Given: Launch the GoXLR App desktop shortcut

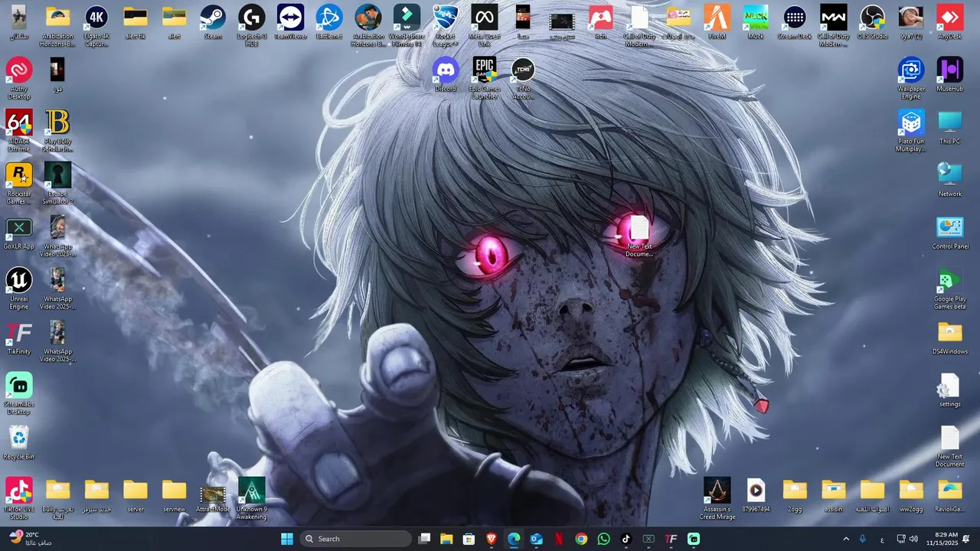Looking at the screenshot, I should [x=19, y=233].
